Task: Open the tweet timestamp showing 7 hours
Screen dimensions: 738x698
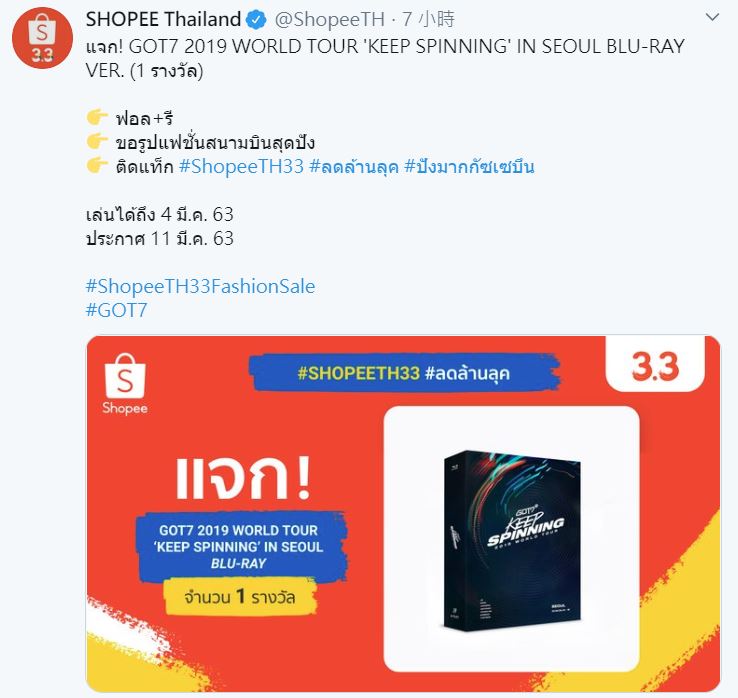Action: click(428, 19)
